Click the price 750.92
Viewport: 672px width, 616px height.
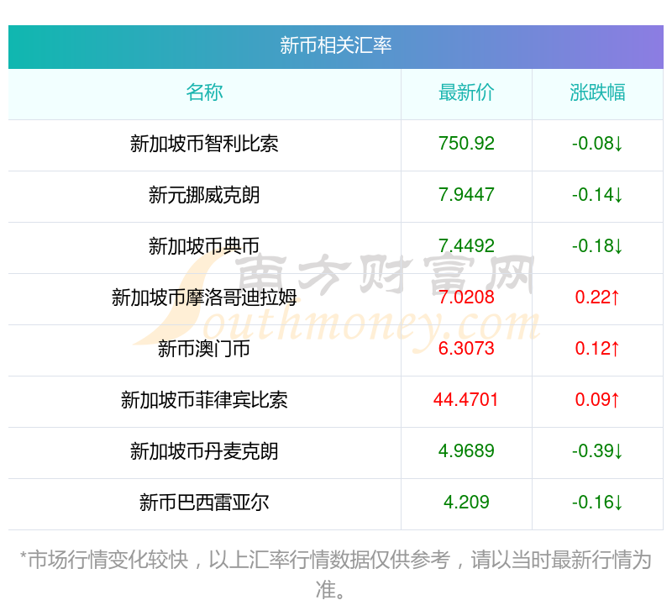(466, 143)
